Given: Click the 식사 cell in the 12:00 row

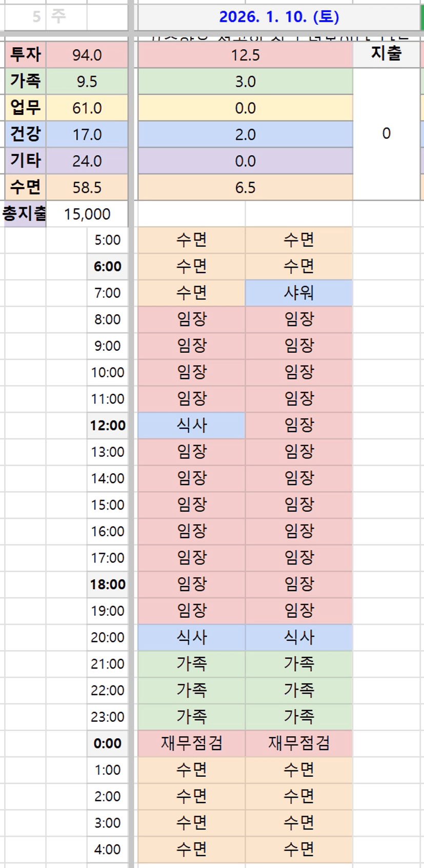Looking at the screenshot, I should [x=191, y=426].
